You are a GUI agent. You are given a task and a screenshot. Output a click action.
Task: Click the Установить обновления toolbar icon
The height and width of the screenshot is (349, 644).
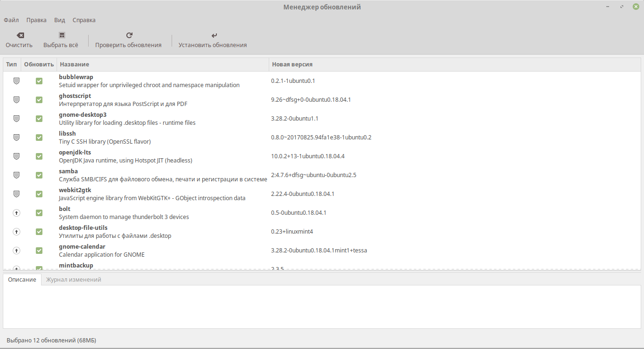click(214, 35)
